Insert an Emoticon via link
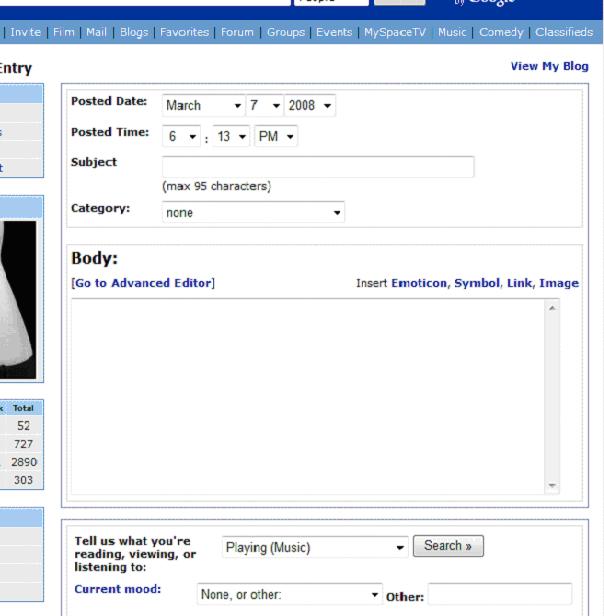 point(419,283)
